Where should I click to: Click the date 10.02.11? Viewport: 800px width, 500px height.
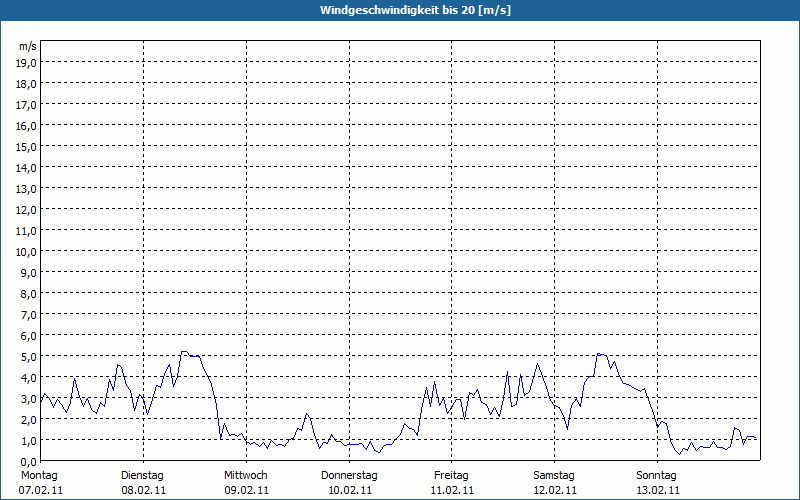point(349,491)
